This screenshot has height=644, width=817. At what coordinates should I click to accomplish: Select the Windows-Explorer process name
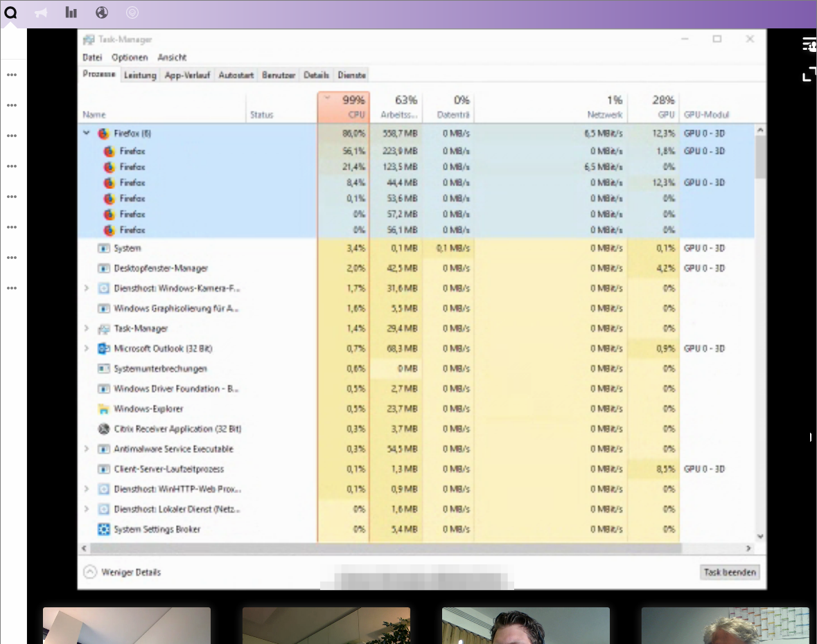(148, 409)
